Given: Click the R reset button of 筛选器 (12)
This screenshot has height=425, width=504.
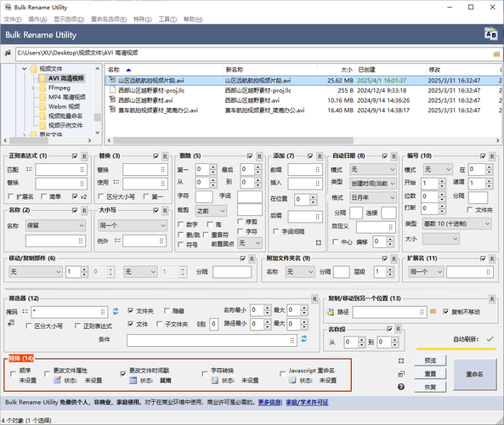Looking at the screenshot, I should pyautogui.click(x=314, y=299).
